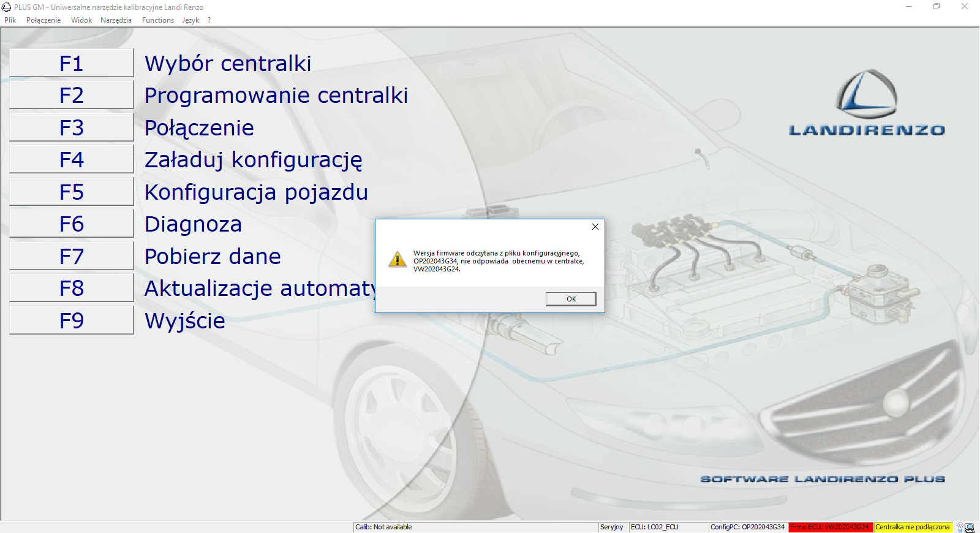
Task: Click the red 'Frmw ECU: VW202043G24' status field
Action: [831, 527]
